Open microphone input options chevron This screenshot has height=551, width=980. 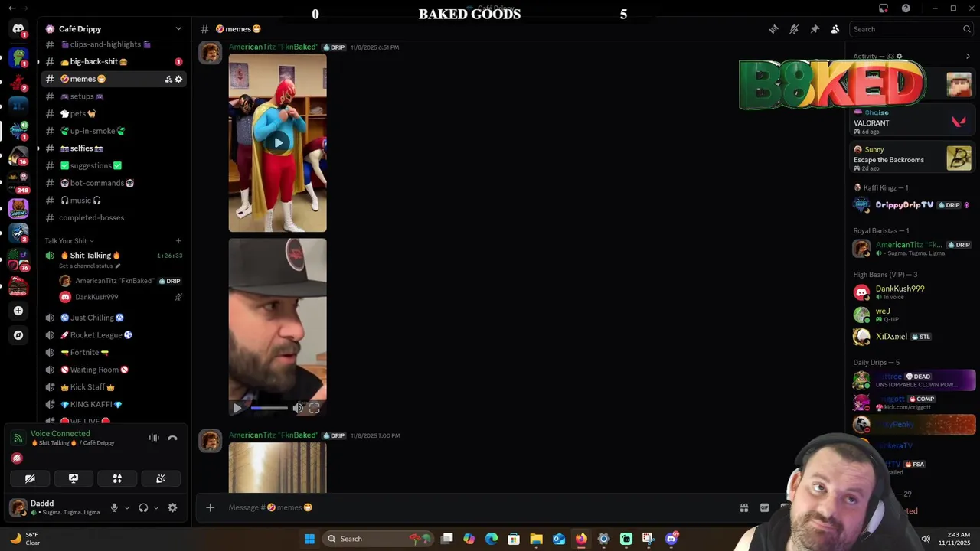coord(127,507)
